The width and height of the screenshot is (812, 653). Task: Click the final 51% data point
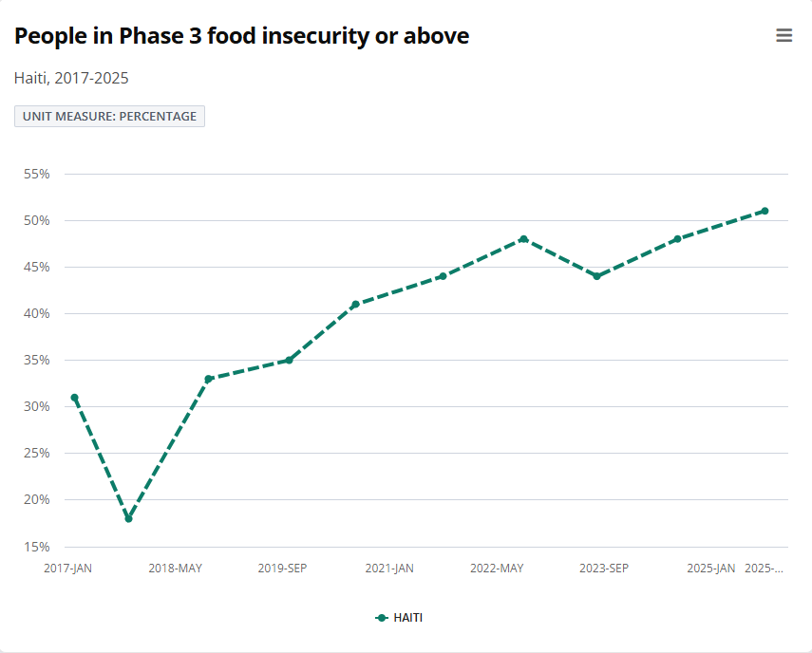(765, 211)
